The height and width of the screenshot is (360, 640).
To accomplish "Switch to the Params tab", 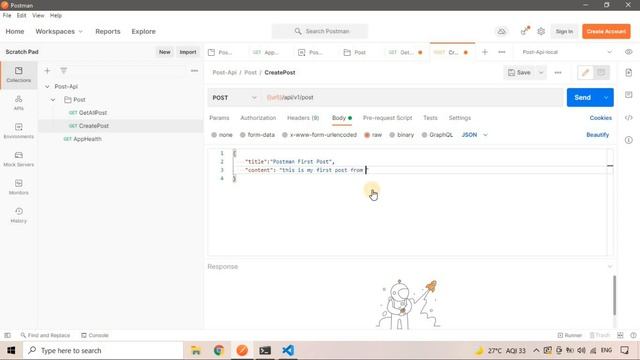I will tap(219, 118).
